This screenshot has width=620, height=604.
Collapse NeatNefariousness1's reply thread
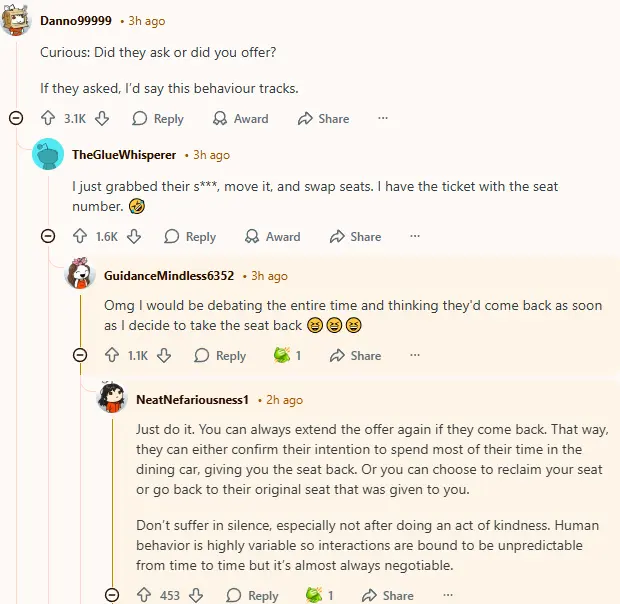click(113, 595)
